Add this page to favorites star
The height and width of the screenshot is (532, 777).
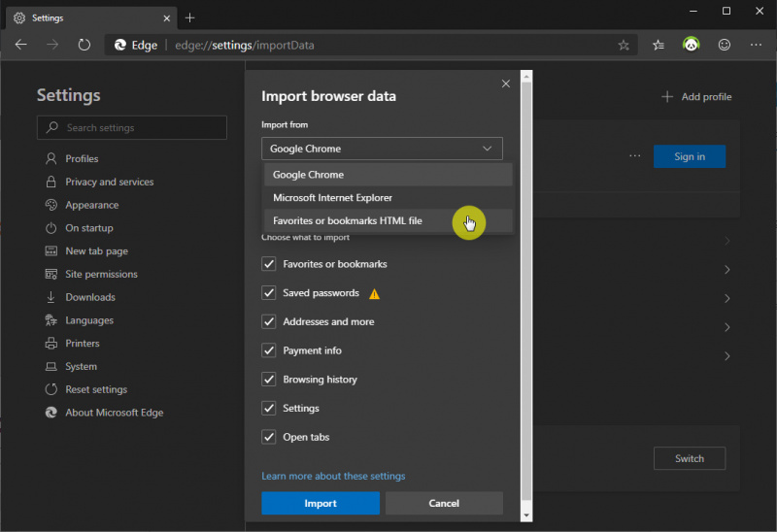pyautogui.click(x=624, y=45)
